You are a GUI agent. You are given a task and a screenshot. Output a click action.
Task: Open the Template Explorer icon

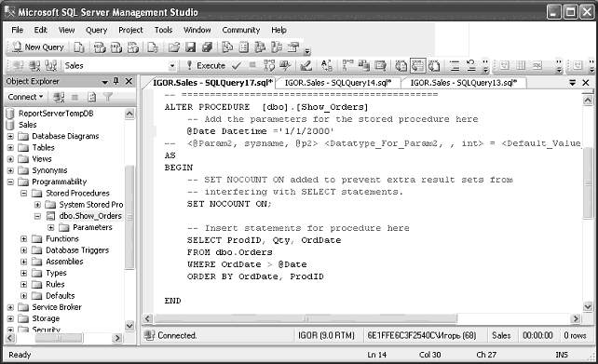click(x=277, y=47)
